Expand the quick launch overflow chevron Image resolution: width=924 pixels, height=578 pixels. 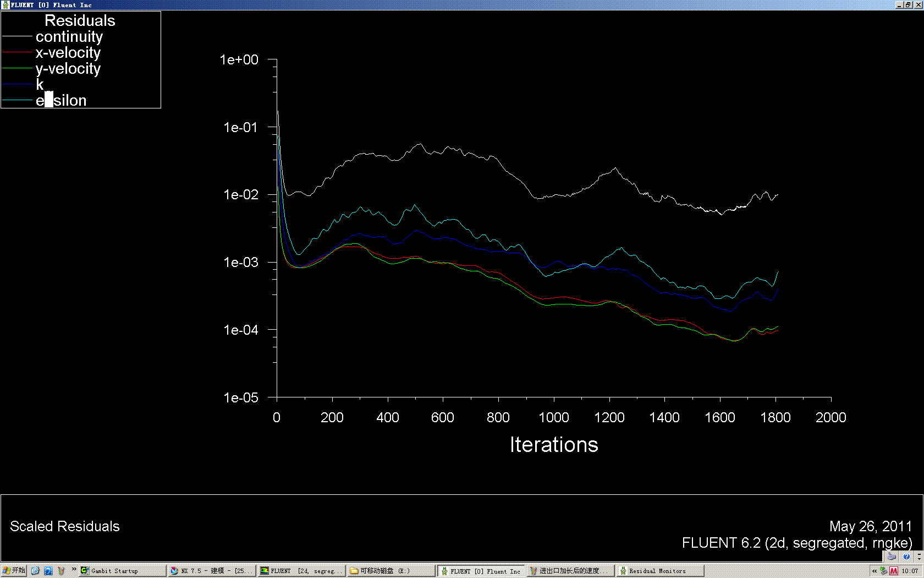click(74, 570)
